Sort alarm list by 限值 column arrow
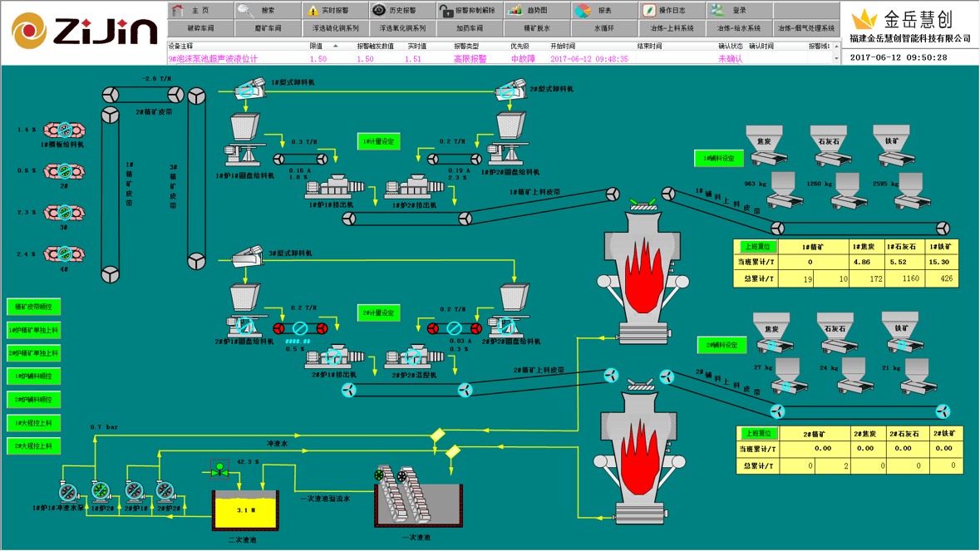Screen dimensions: 980x551 tap(336, 47)
